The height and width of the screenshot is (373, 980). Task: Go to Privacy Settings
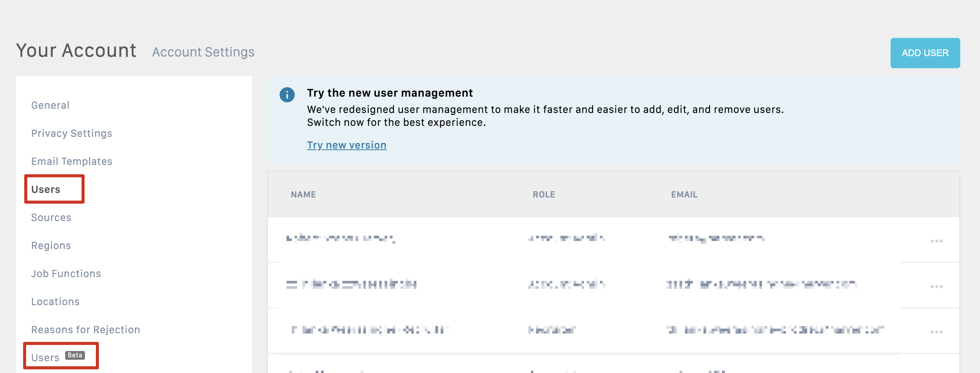72,133
